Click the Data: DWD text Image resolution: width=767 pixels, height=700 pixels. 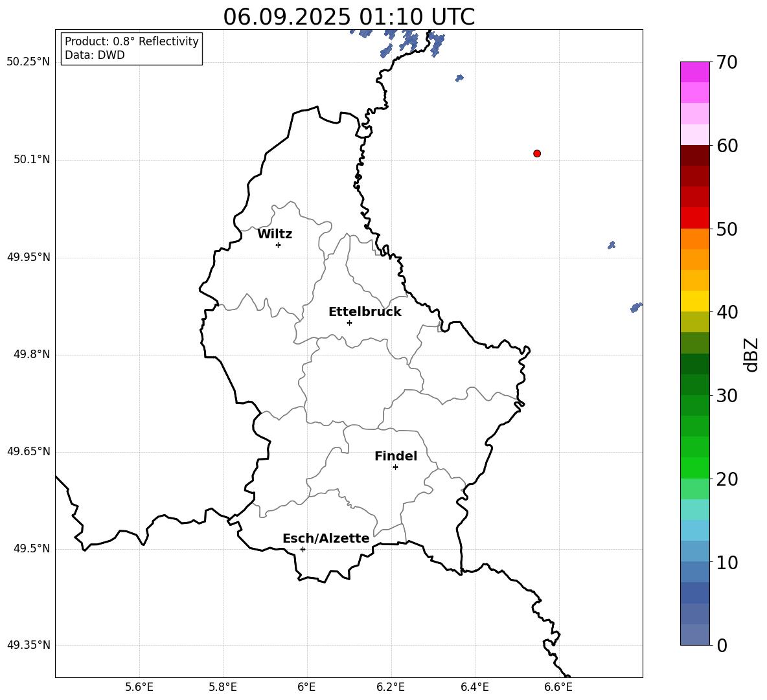(95, 55)
